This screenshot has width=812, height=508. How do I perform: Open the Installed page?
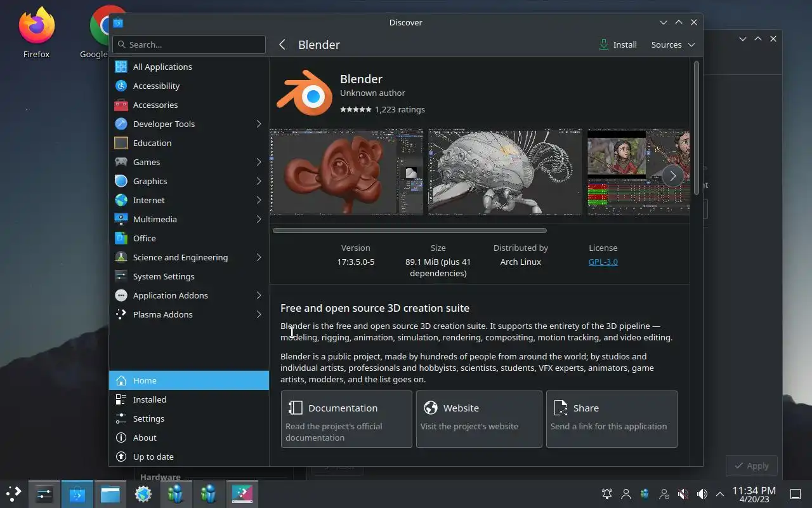pyautogui.click(x=189, y=399)
